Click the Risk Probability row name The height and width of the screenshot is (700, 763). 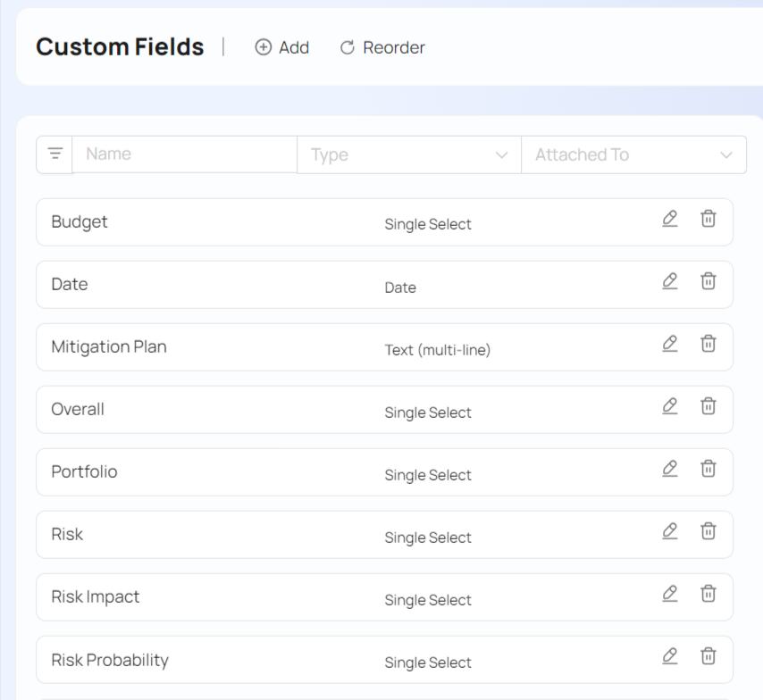tap(110, 660)
